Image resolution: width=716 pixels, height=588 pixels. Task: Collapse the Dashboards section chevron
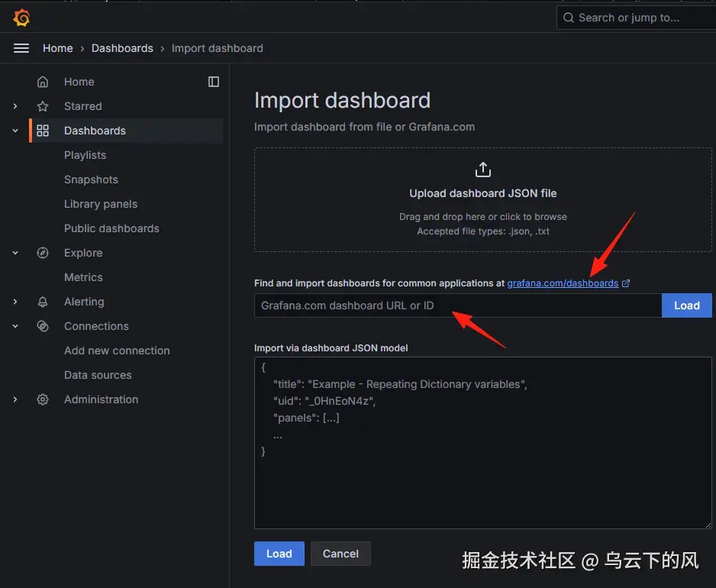click(x=15, y=131)
